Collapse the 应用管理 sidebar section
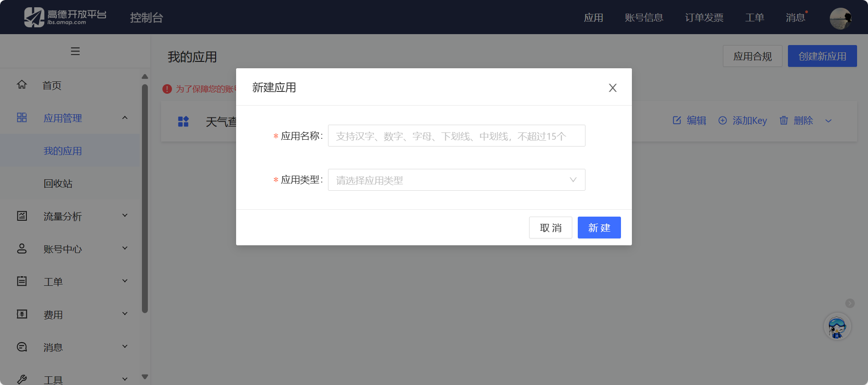Screen dimensions: 868x385 [125, 118]
